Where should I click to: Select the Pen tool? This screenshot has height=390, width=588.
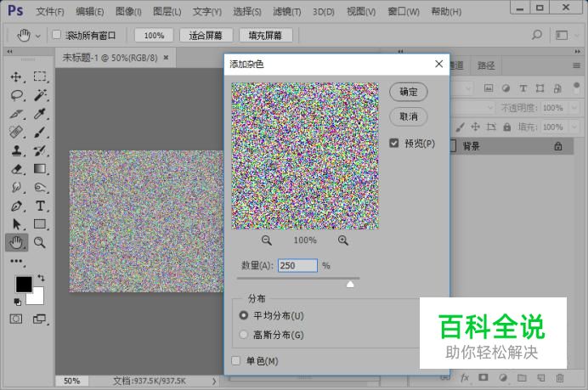tap(16, 206)
